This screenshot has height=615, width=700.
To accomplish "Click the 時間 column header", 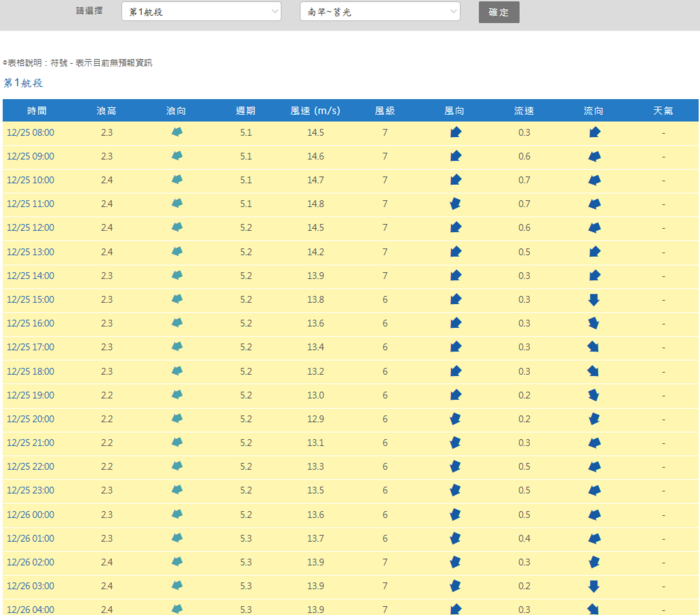I will pyautogui.click(x=37, y=110).
